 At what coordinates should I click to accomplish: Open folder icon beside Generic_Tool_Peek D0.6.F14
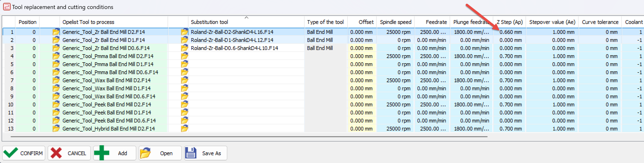tap(56, 121)
